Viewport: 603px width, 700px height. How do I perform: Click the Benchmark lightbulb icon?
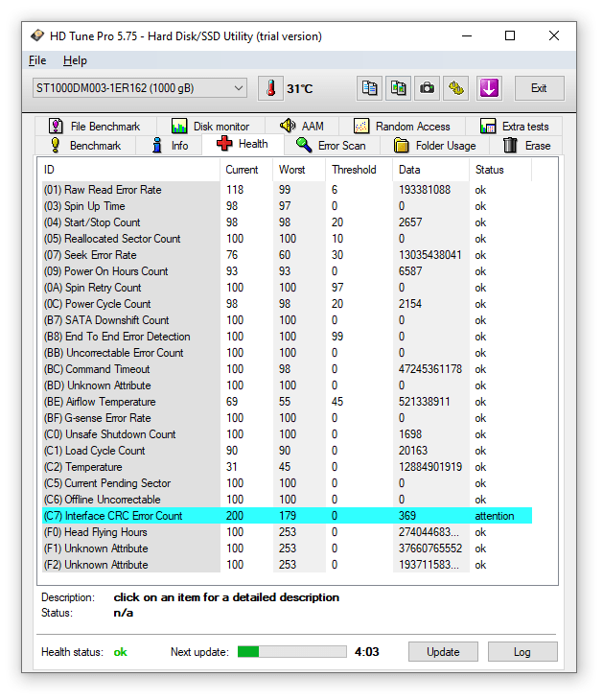56,146
